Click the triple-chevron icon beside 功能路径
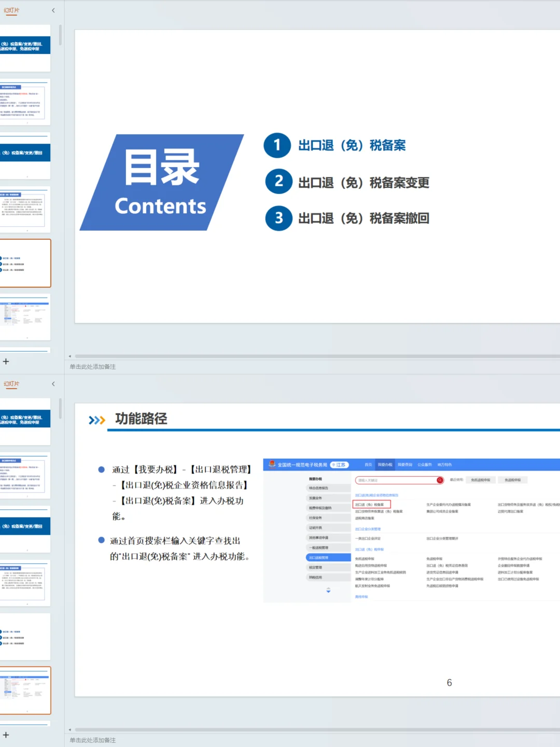This screenshot has height=747, width=560. tap(97, 420)
